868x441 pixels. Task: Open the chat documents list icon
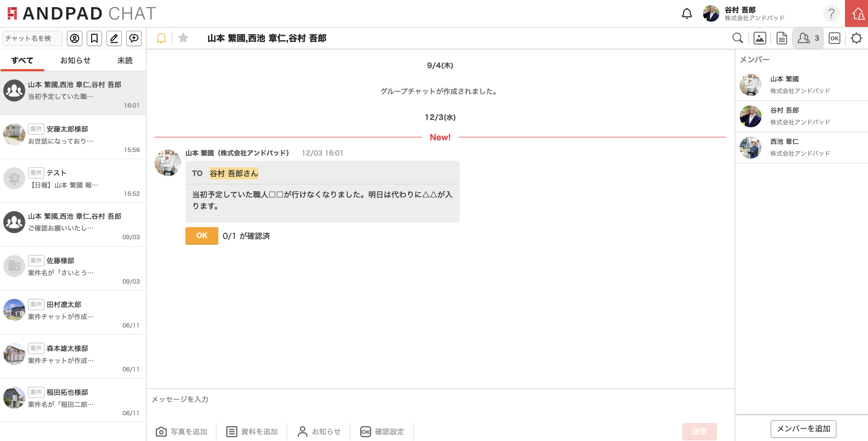(x=782, y=38)
